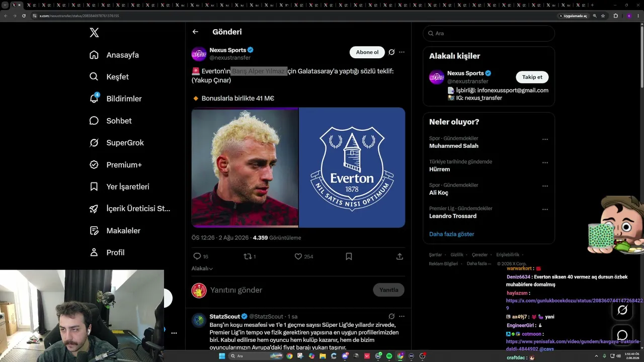Open the browser extensions puzzle icon
This screenshot has width=644, height=362.
[615, 16]
